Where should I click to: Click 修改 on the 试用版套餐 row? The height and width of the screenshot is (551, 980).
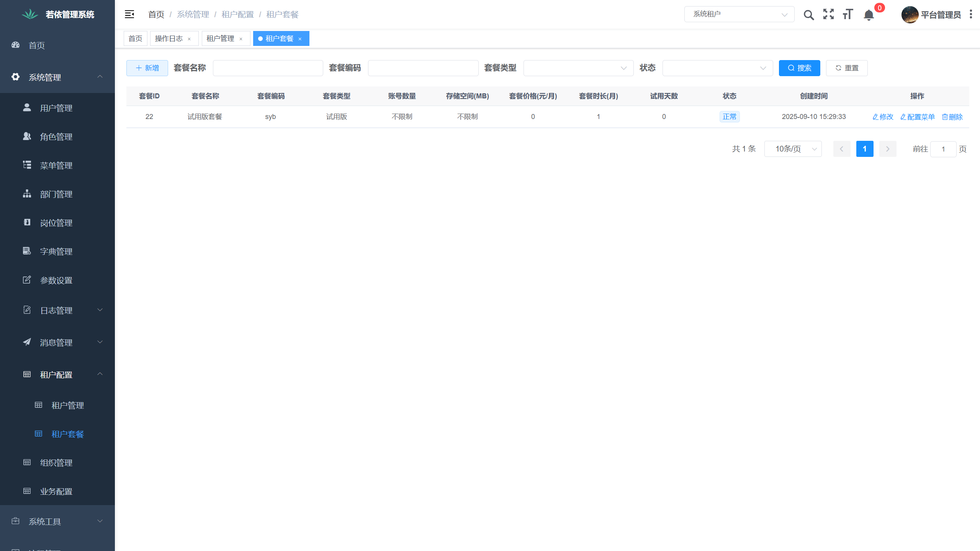click(882, 117)
